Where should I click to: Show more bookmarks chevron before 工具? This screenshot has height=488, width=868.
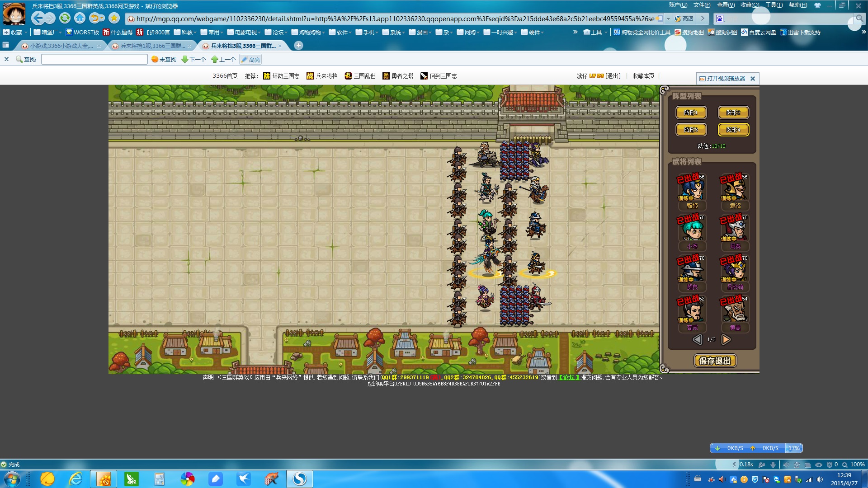[x=575, y=32]
